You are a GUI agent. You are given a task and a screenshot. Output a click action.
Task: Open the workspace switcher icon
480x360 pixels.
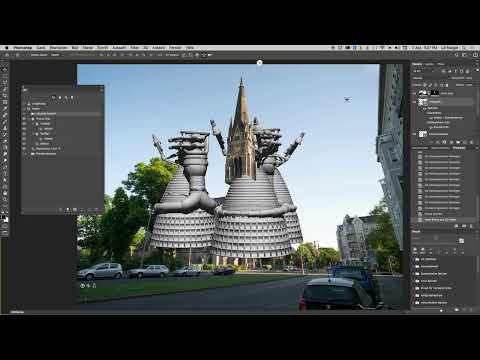pos(464,55)
